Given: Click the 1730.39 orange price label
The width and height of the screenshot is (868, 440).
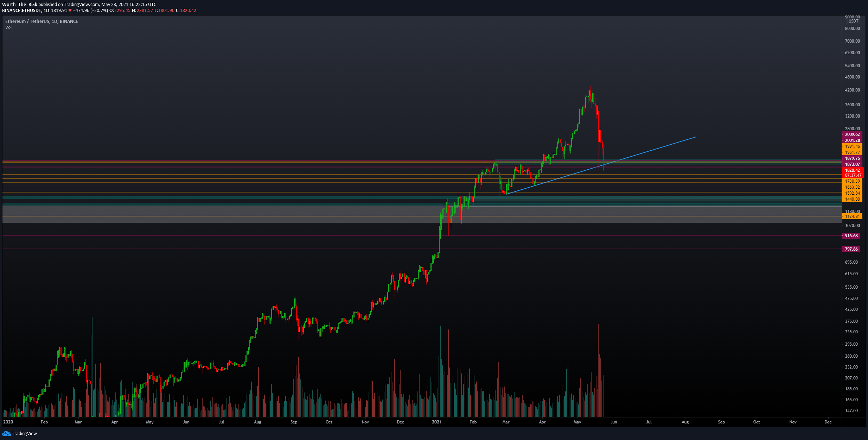Looking at the screenshot, I should tap(853, 181).
